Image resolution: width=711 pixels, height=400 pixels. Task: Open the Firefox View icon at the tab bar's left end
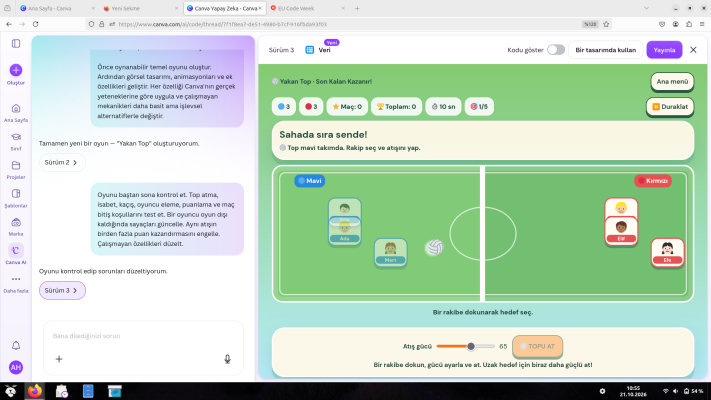coord(7,8)
